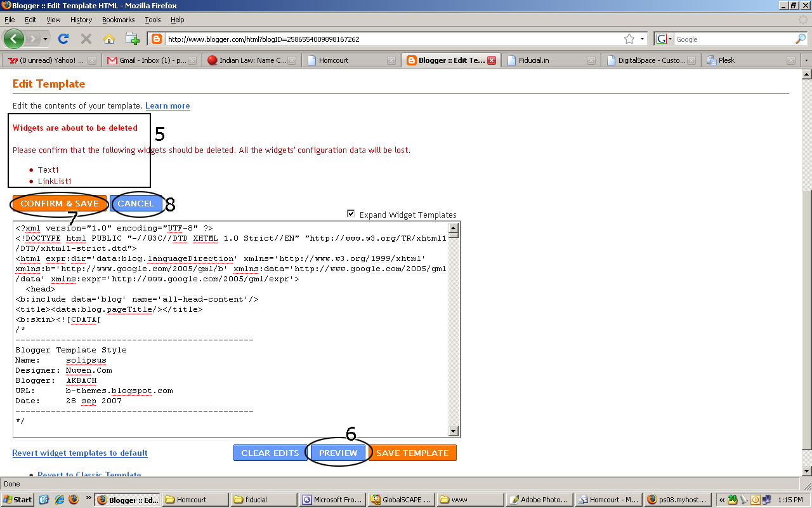Click the CLEAR EDITS button
812x508 pixels.
click(x=270, y=453)
